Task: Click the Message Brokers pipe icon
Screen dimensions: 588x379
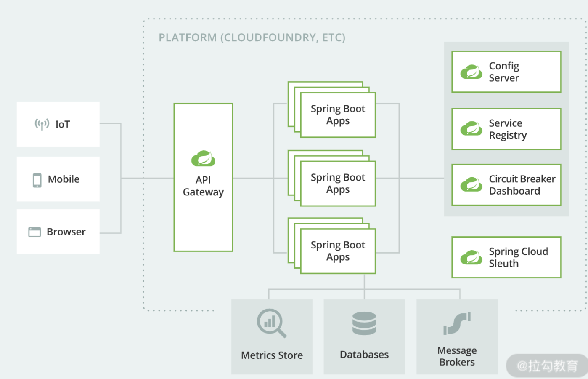Action: tap(457, 323)
